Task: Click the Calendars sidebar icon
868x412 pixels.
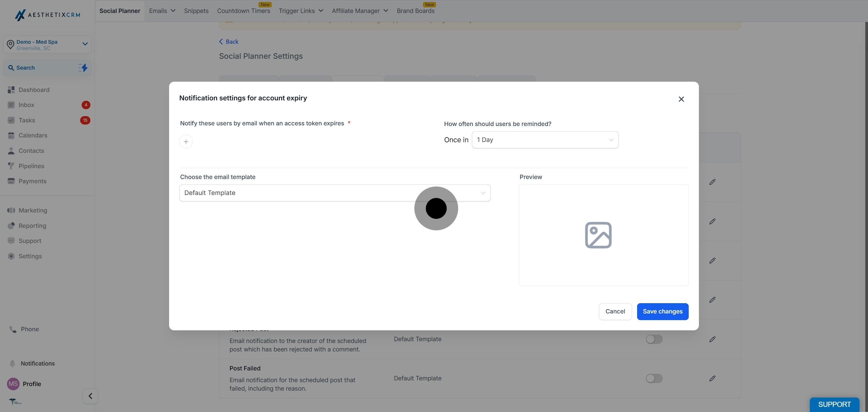Action: click(11, 135)
